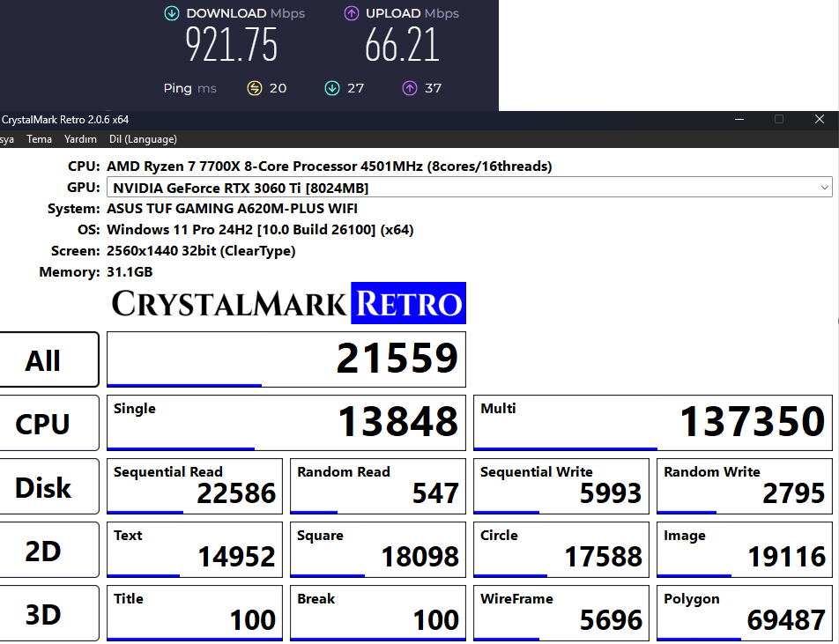Open the Tema menu
This screenshot has height=644, width=839.
pos(39,139)
